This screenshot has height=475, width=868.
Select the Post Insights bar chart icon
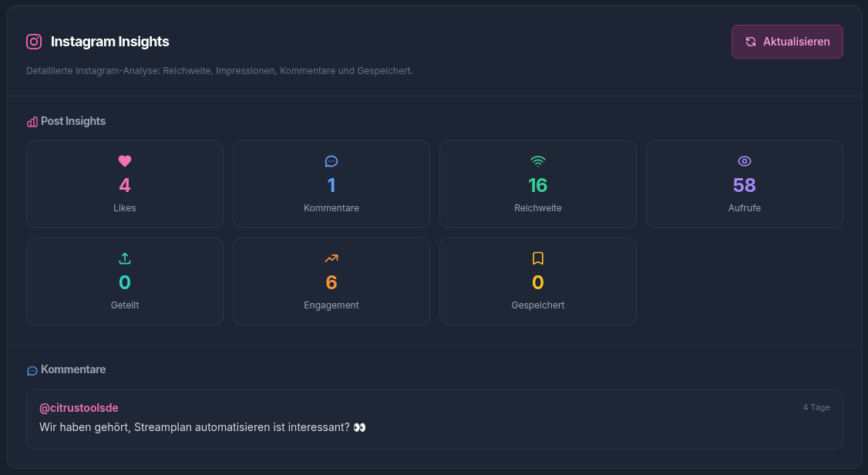[x=32, y=121]
